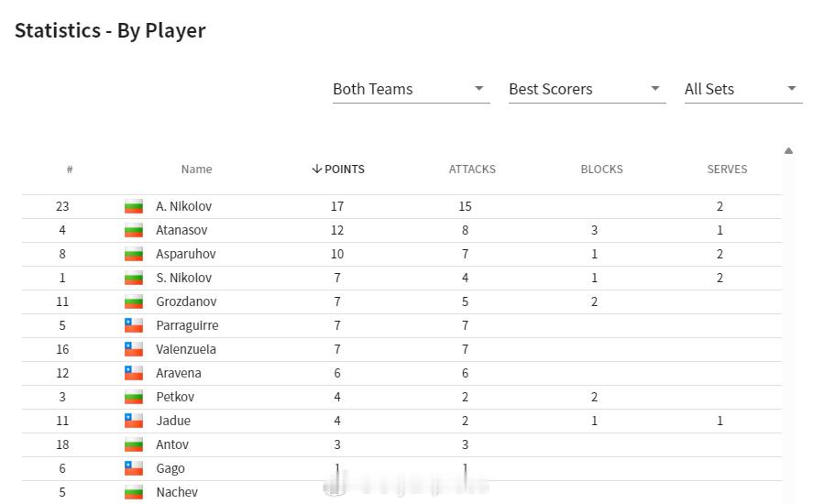813x504 pixels.
Task: Sort table by BLOCKS column
Action: 601,169
